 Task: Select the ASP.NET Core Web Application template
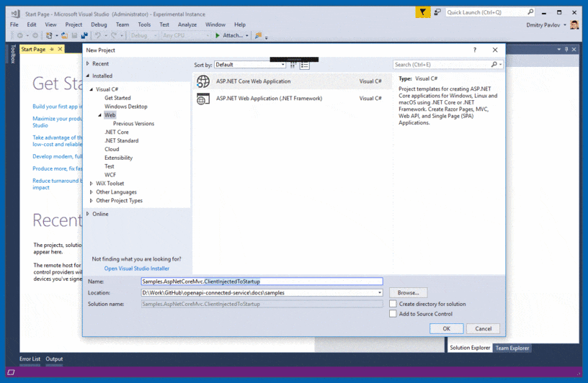pyautogui.click(x=292, y=81)
